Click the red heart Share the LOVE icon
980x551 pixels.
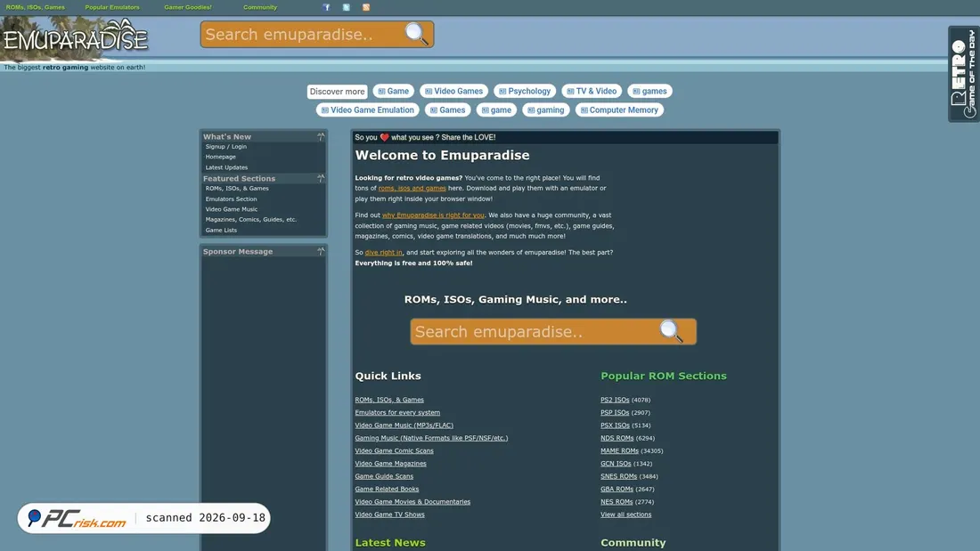(x=384, y=137)
